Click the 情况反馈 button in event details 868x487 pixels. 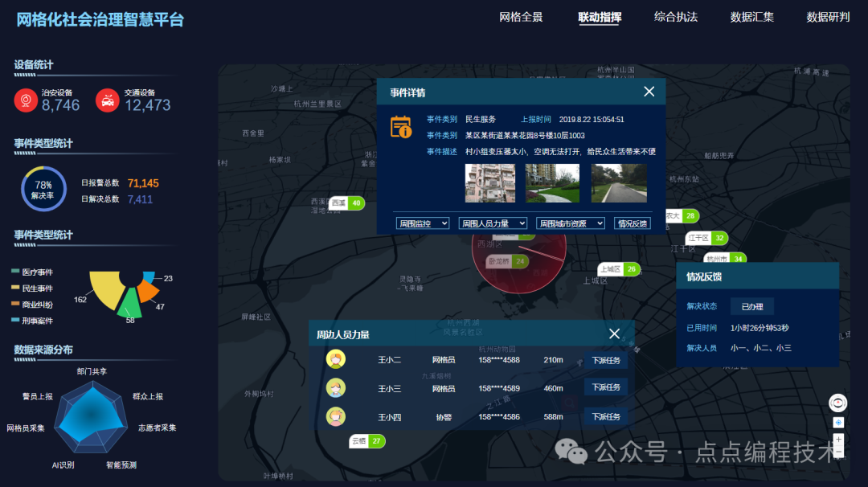(x=633, y=223)
